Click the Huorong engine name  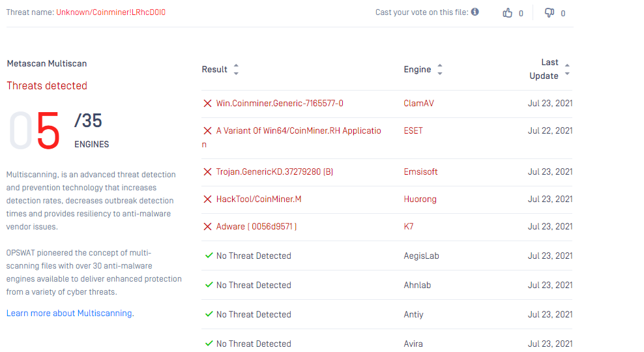(x=420, y=199)
